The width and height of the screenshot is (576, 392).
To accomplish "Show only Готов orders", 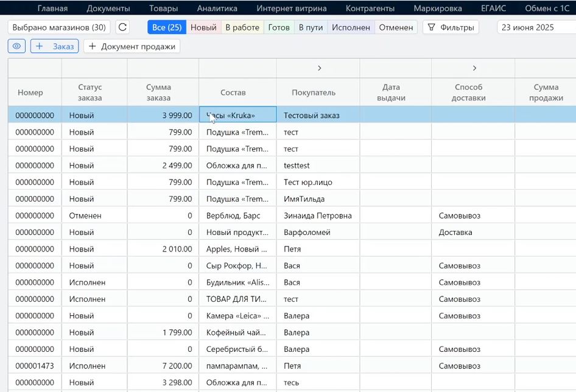I will pyautogui.click(x=279, y=27).
